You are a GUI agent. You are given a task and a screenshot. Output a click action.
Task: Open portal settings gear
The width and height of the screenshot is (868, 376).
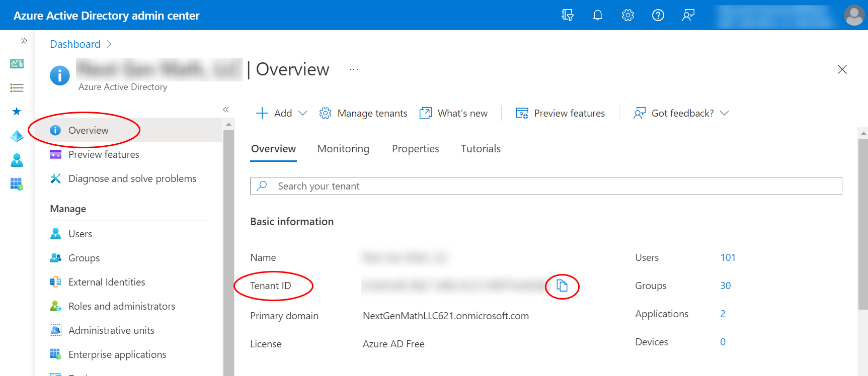(x=628, y=15)
